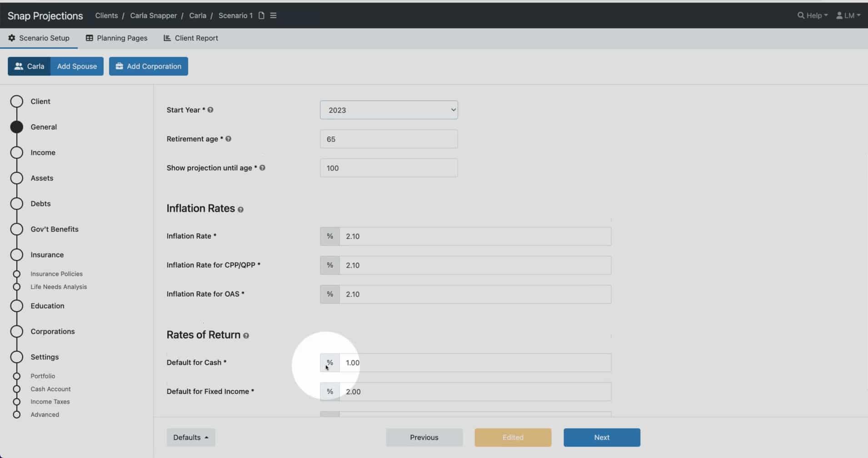The width and height of the screenshot is (868, 458).
Task: Click the Retirement age help icon
Action: tap(228, 139)
